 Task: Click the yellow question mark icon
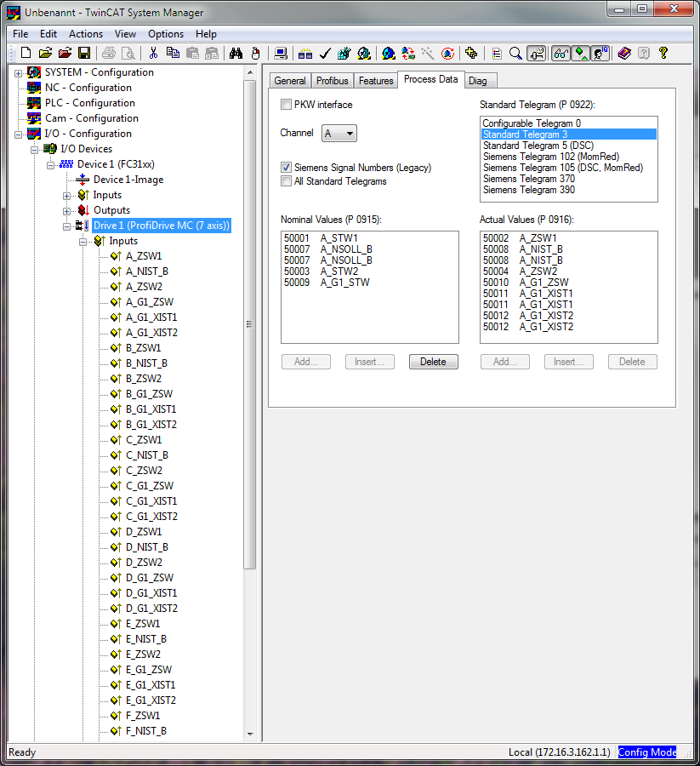pos(663,53)
